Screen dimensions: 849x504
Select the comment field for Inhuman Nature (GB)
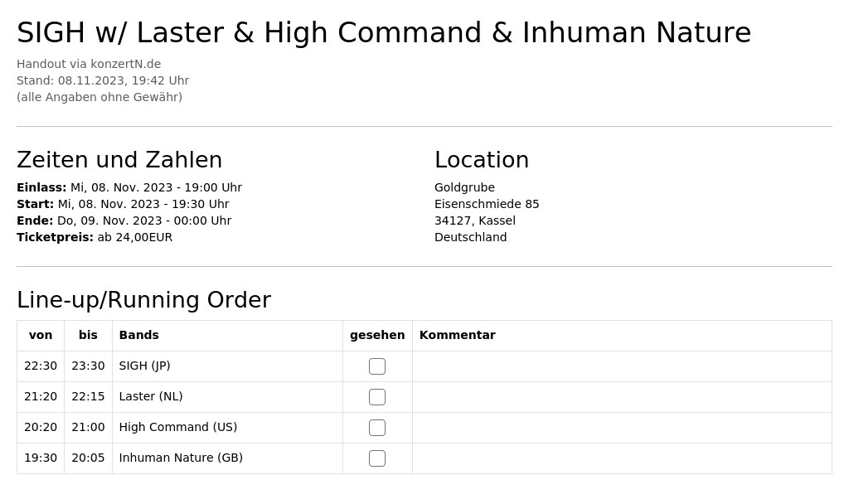[622, 458]
